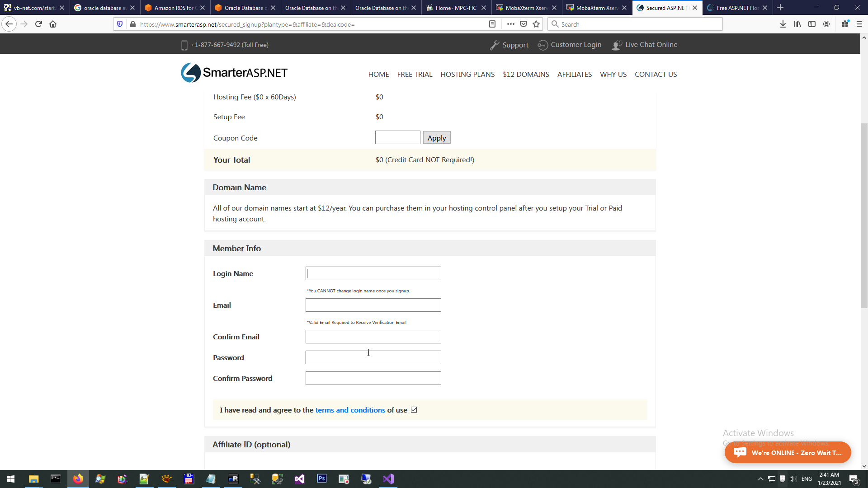Click the SmarterASP.NET logo
Screen dimensions: 868x488
(x=234, y=73)
